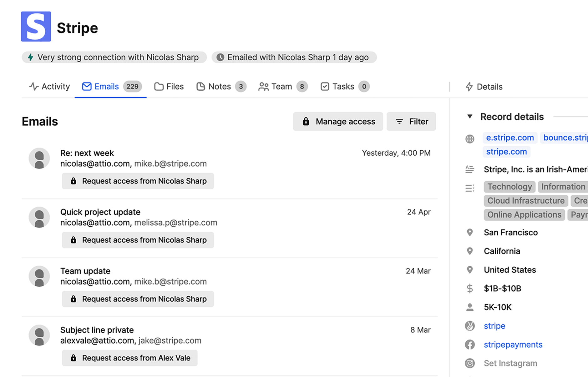
Task: Click the lock icon in Manage access
Action: pyautogui.click(x=306, y=121)
